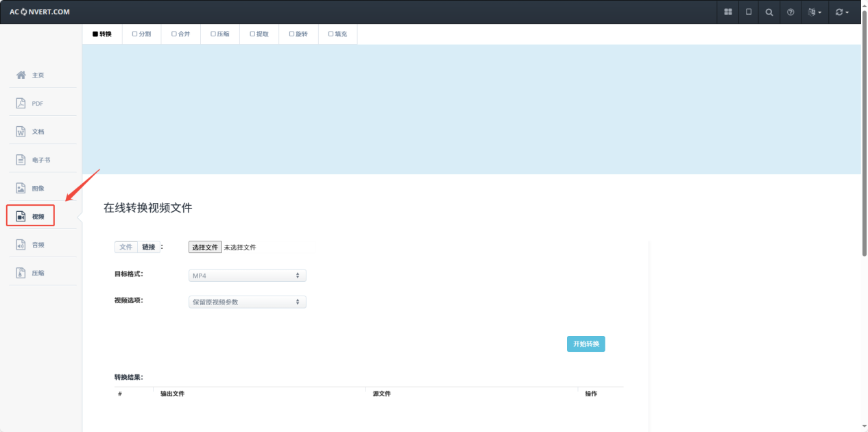Click the 未选择文件 status text
The width and height of the screenshot is (868, 432).
pos(240,248)
